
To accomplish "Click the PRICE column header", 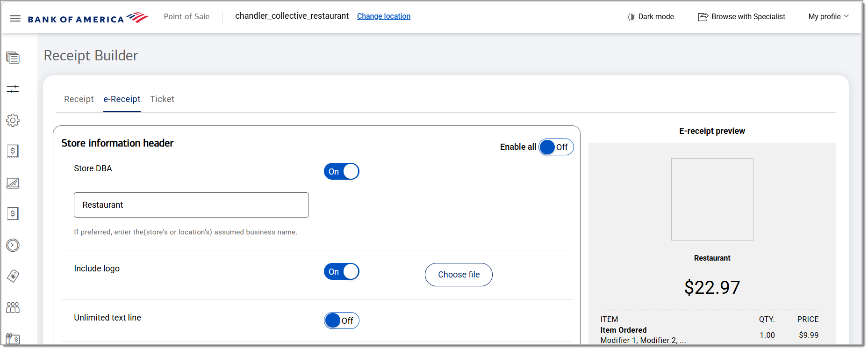I will coord(808,320).
